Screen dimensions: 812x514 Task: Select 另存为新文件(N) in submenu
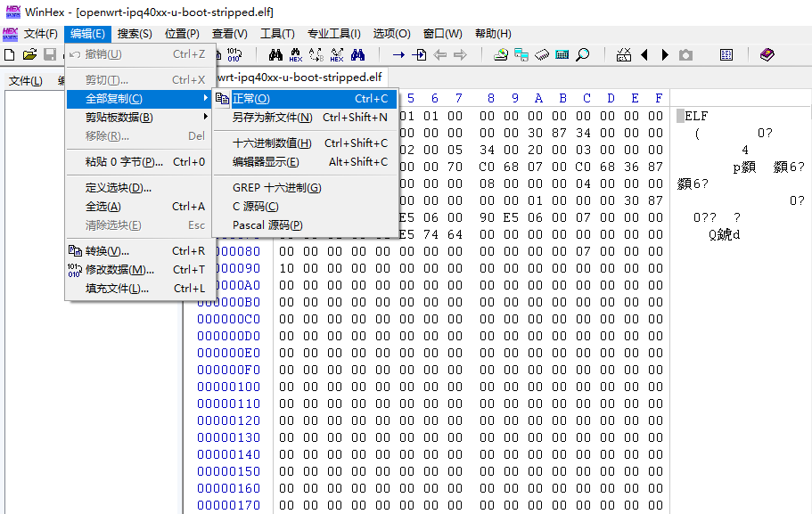pyautogui.click(x=305, y=118)
